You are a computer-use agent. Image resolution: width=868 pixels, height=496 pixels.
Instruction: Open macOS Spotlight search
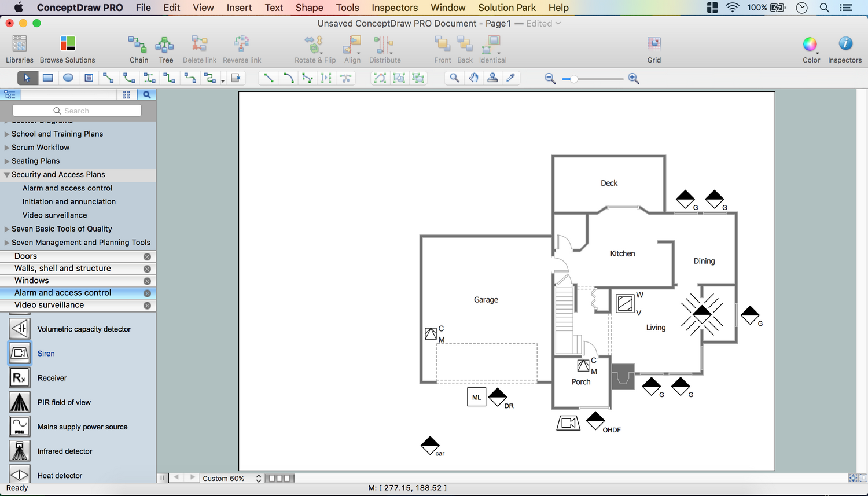pyautogui.click(x=825, y=8)
